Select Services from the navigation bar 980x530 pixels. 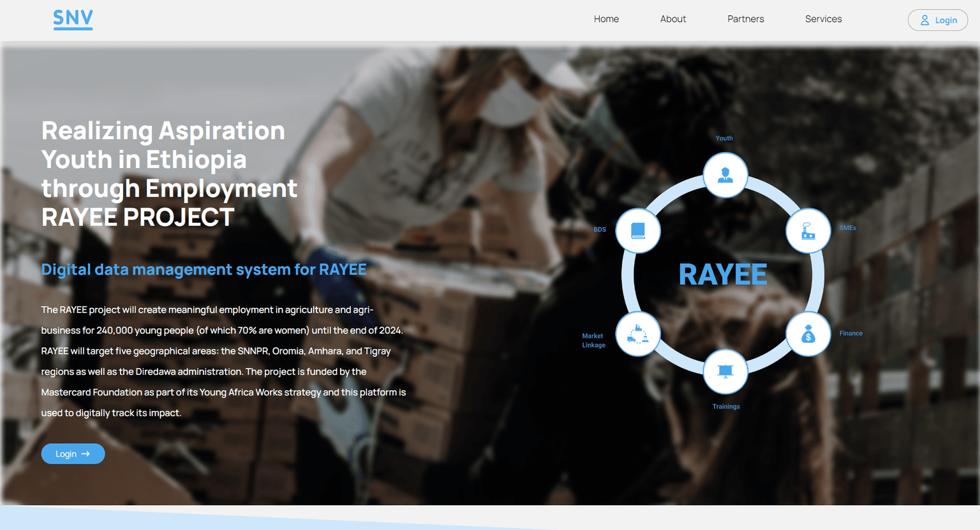coord(823,19)
